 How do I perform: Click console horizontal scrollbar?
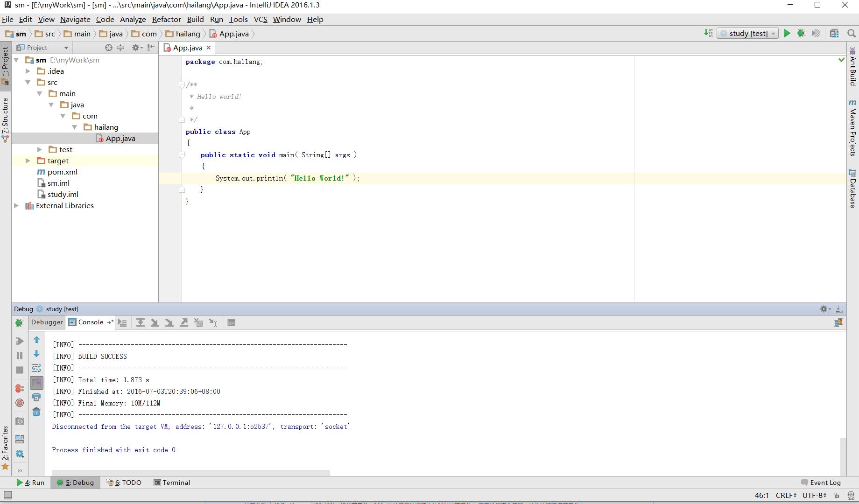191,473
